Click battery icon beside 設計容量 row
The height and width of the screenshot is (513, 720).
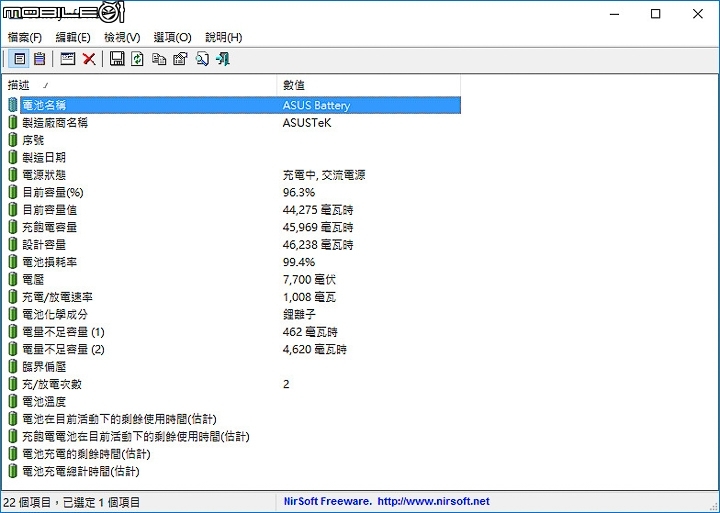pos(13,244)
